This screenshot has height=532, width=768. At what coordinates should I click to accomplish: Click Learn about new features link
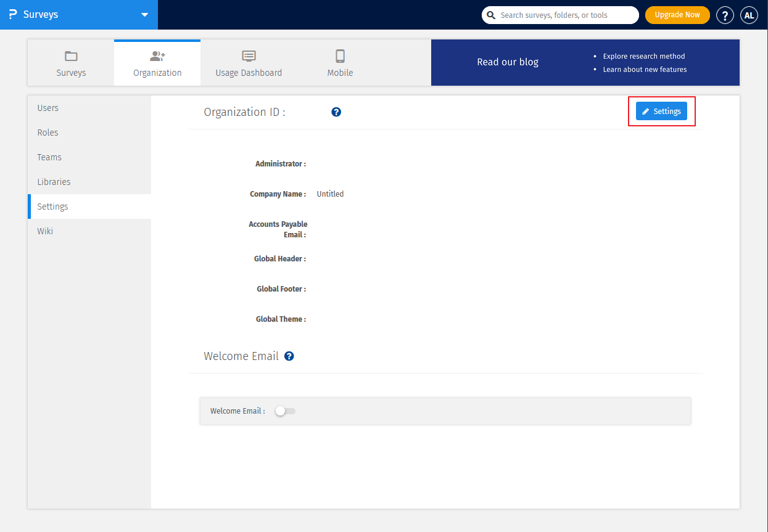pyautogui.click(x=645, y=70)
